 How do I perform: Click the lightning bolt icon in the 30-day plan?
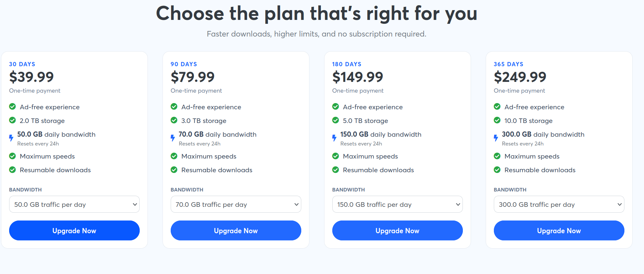tap(10, 138)
